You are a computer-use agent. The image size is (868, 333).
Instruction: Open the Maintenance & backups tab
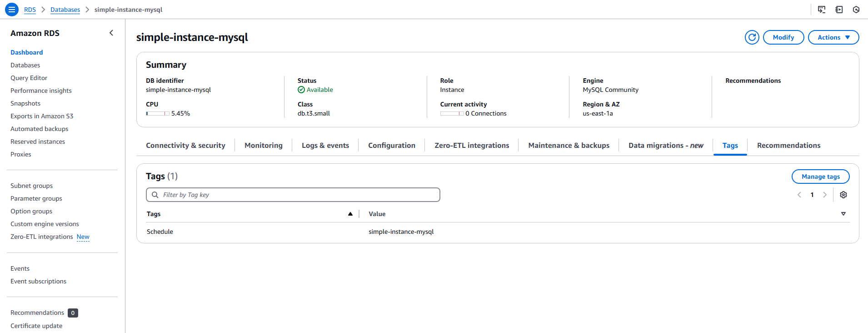point(569,146)
